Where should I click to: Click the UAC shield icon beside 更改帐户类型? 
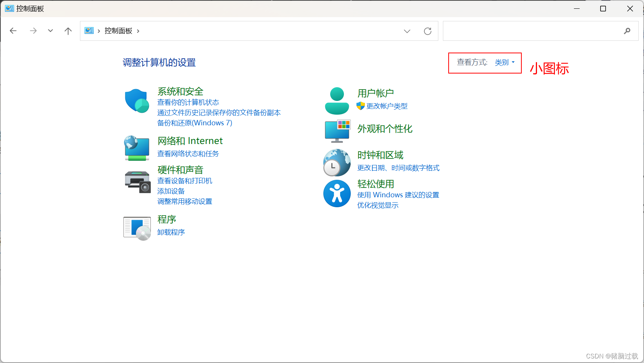(x=361, y=106)
